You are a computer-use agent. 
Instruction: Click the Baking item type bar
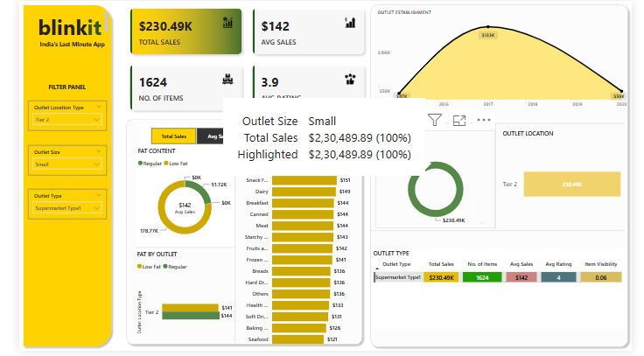(x=298, y=328)
